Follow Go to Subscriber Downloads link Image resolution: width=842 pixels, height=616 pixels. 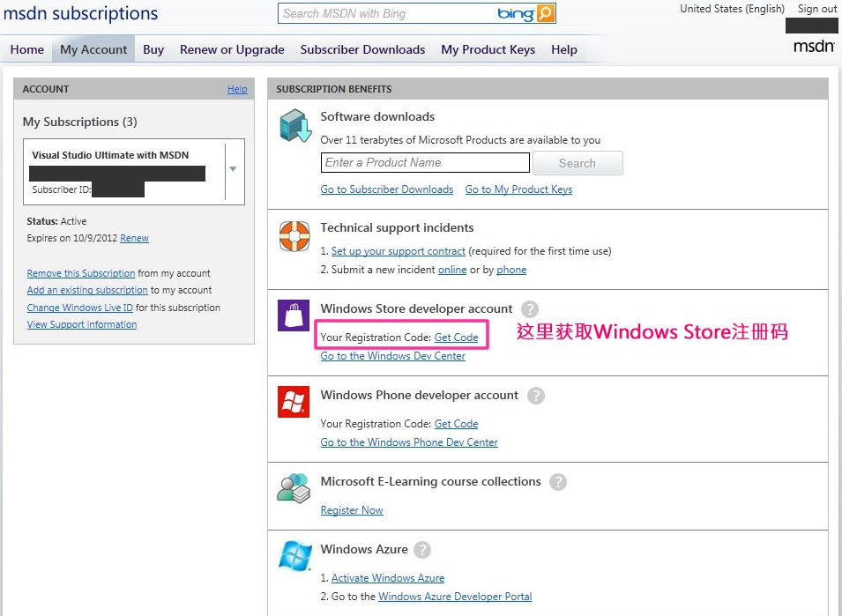387,189
